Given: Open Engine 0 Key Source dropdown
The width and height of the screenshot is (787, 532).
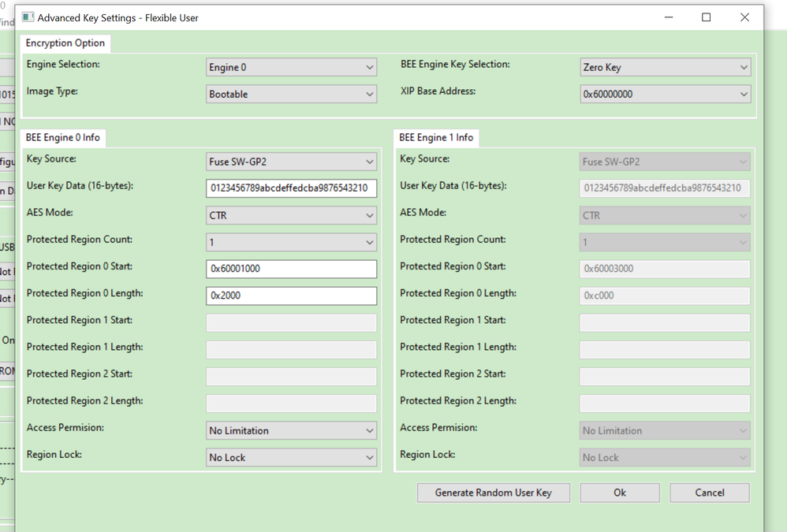Looking at the screenshot, I should [291, 162].
